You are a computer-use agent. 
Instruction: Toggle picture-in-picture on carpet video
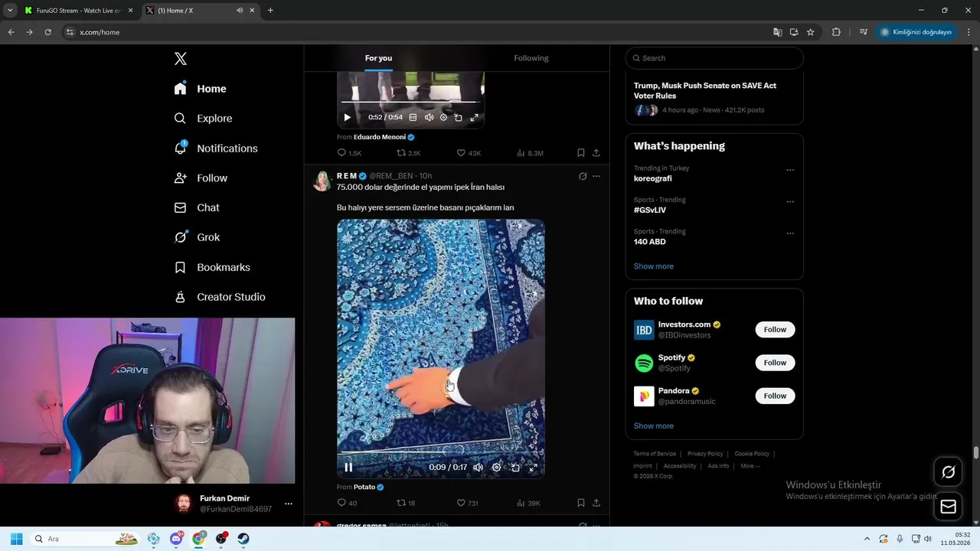tap(515, 467)
